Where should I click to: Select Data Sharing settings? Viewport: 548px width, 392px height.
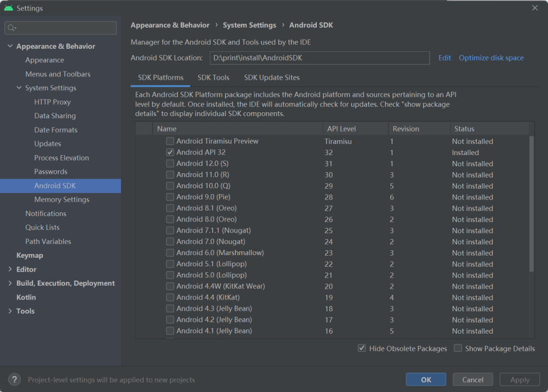55,116
